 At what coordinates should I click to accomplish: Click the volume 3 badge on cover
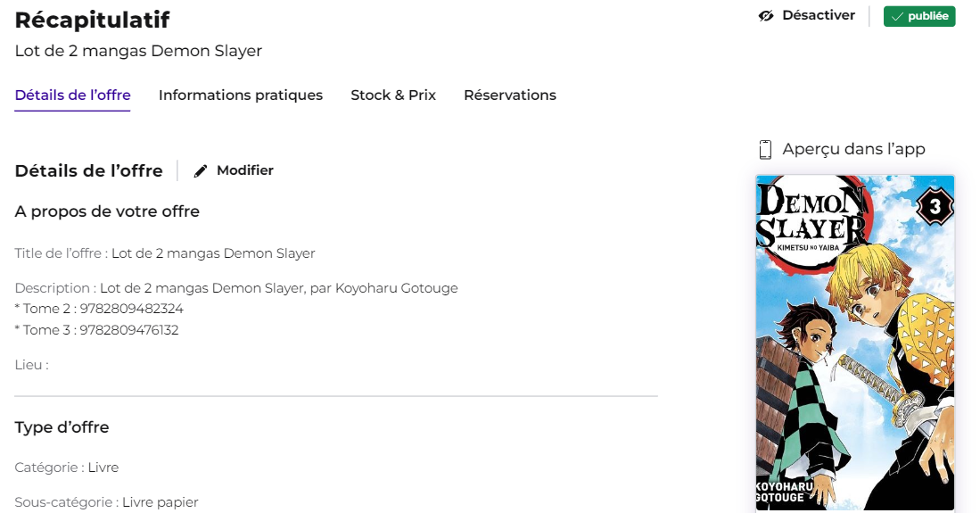coord(935,206)
